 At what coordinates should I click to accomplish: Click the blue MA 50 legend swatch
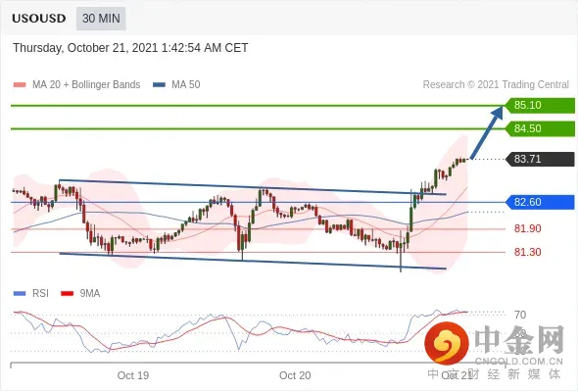click(159, 85)
